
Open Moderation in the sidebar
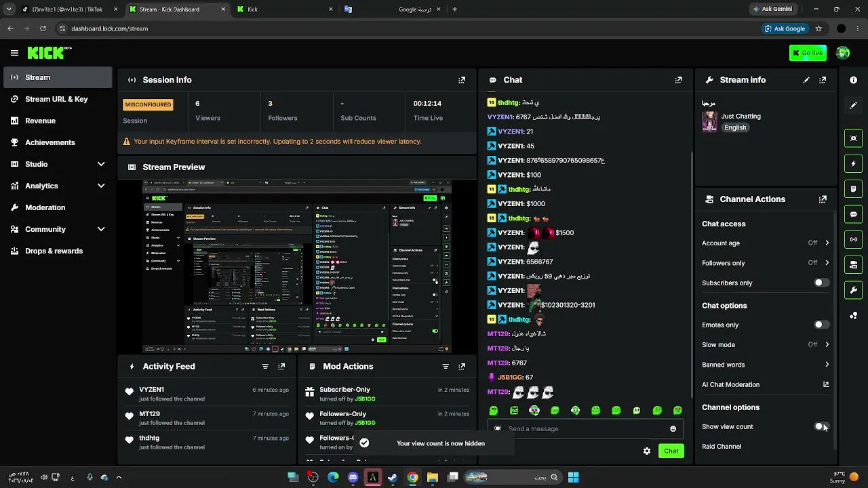(x=57, y=207)
